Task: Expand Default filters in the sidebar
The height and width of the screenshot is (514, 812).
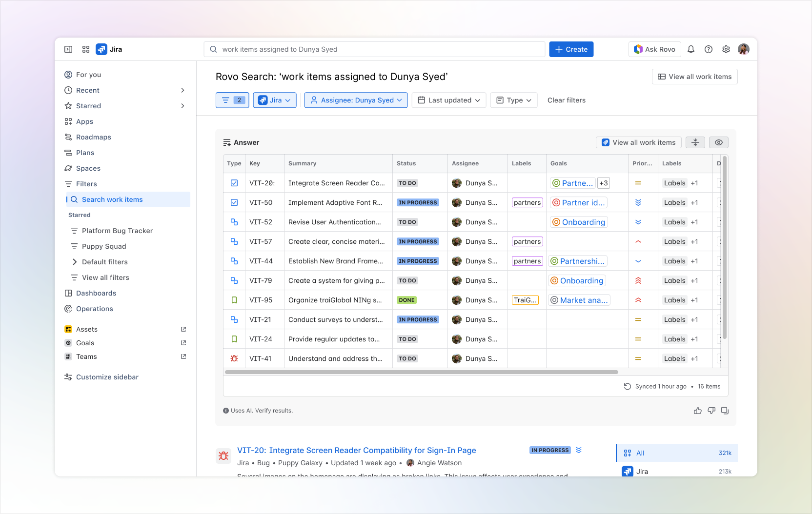Action: pyautogui.click(x=75, y=262)
